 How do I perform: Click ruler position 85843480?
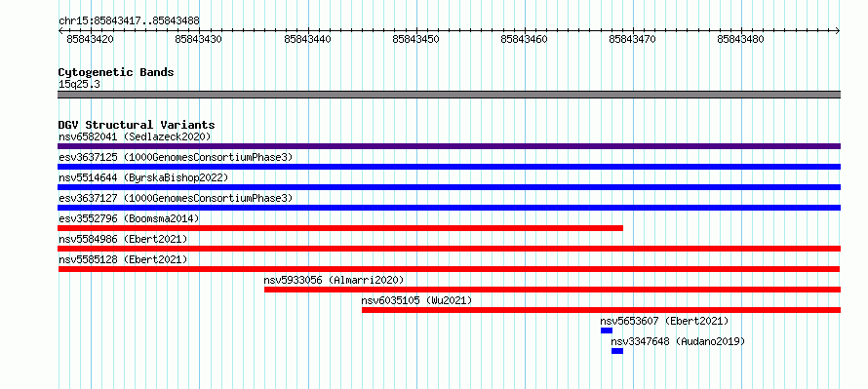point(740,39)
